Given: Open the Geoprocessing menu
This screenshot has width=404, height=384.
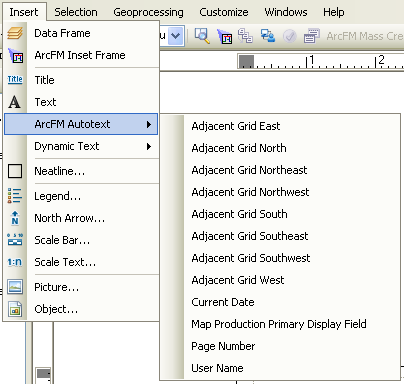Looking at the screenshot, I should [148, 12].
